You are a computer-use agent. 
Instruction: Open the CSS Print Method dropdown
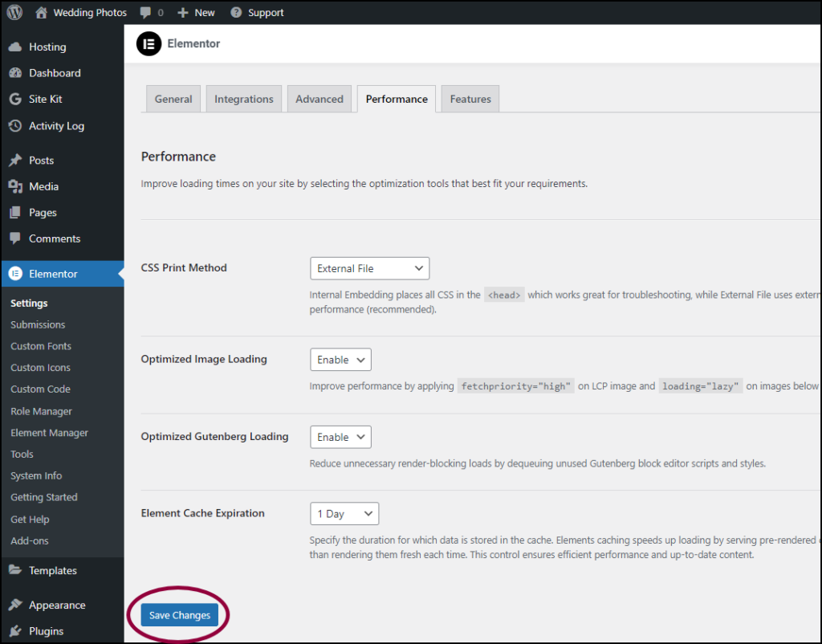(x=369, y=267)
